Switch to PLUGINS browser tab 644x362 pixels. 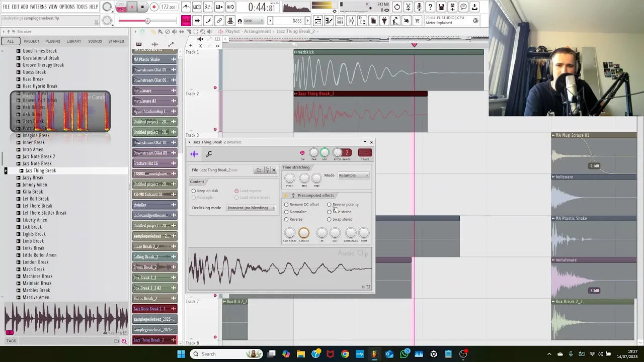tap(52, 41)
